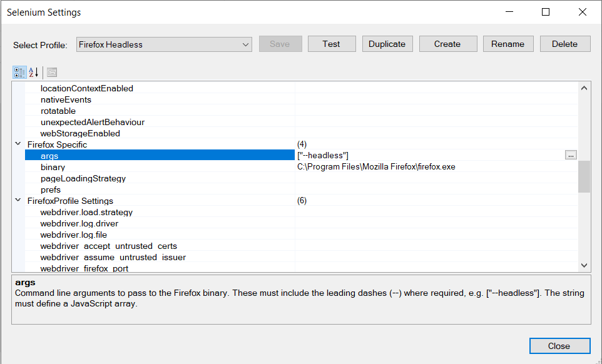Rename the Firefox Headless profile
The width and height of the screenshot is (602, 364).
[507, 44]
